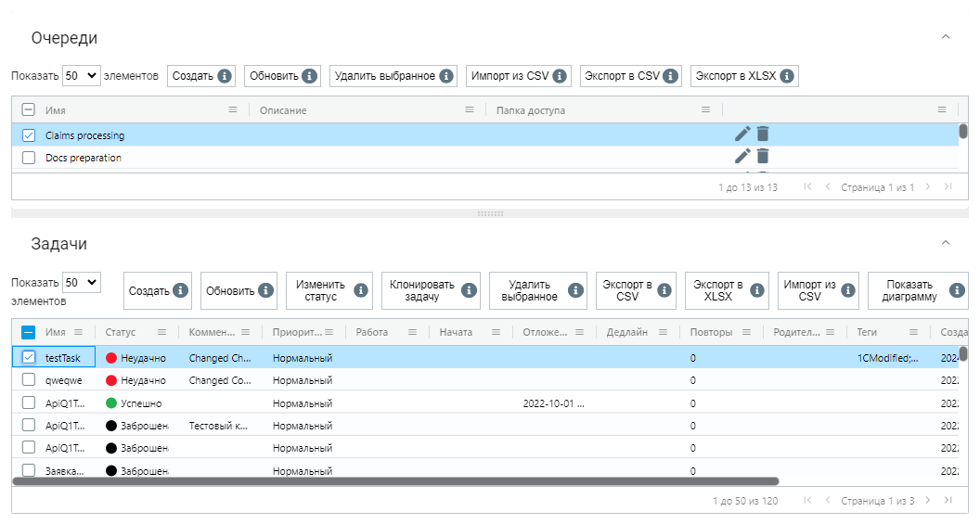Viewport: 980px width, 524px height.
Task: Uncheck the Claims processing queue checkbox
Action: (x=28, y=134)
